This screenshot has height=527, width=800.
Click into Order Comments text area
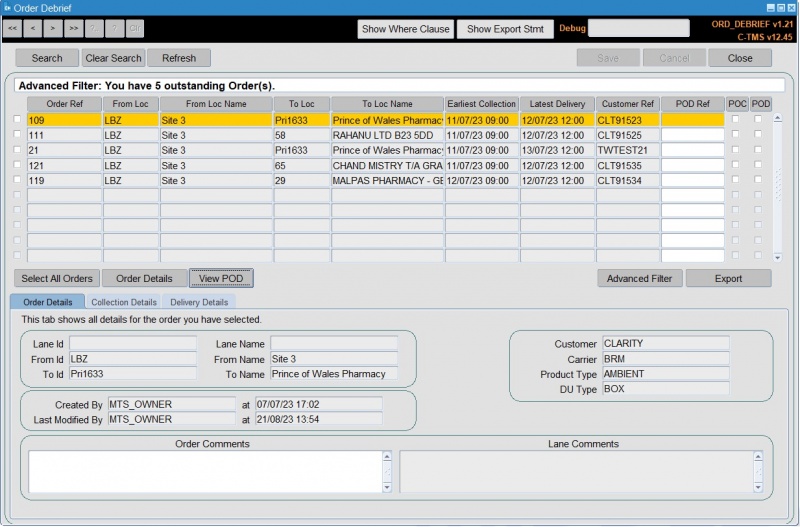tap(206, 472)
